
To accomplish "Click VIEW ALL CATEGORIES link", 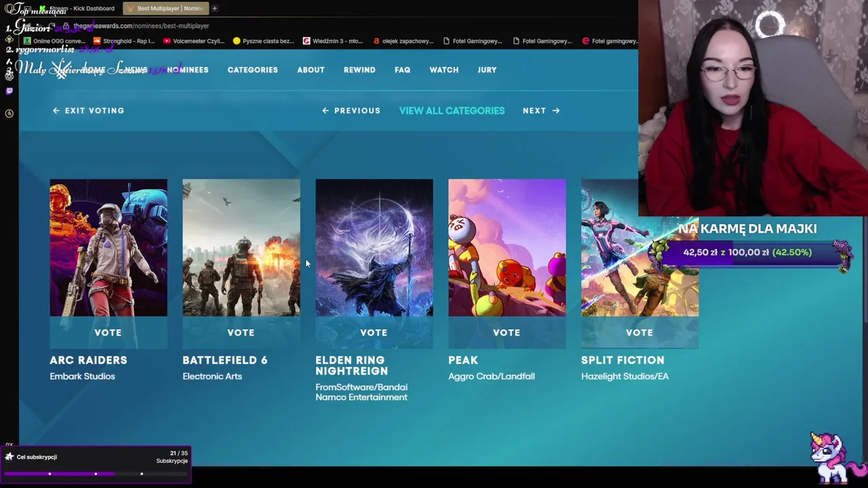I will (452, 110).
